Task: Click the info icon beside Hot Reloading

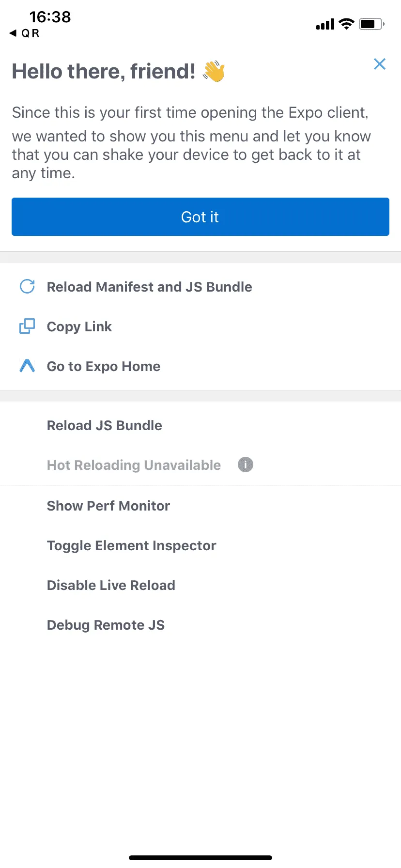Action: (246, 465)
